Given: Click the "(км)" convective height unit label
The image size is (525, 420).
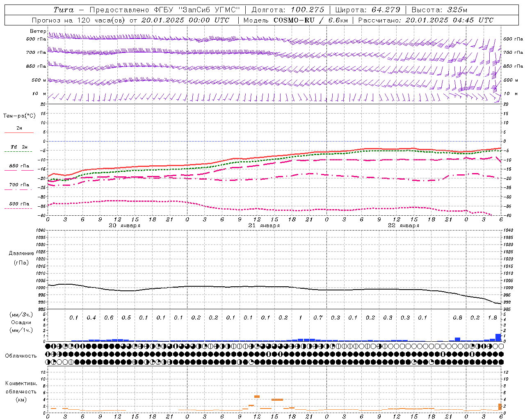Looking at the screenshot, I should click(x=21, y=399).
